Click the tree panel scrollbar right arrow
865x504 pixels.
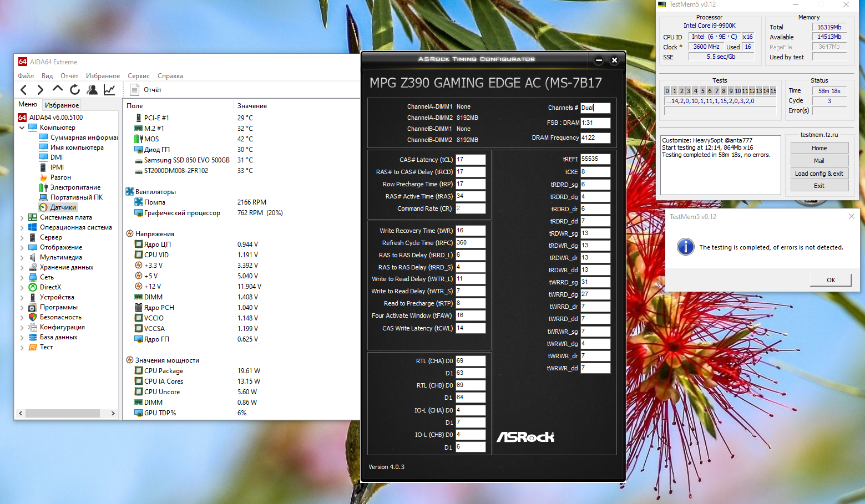[113, 413]
